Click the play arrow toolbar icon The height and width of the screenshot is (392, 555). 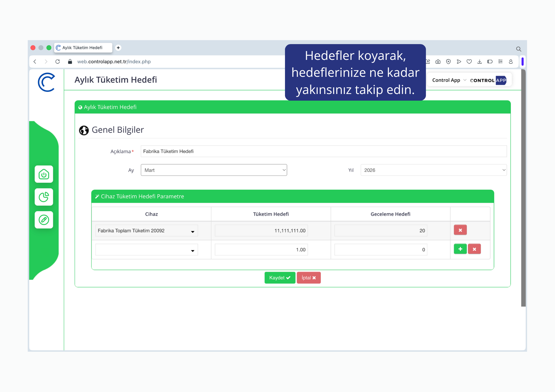[459, 62]
